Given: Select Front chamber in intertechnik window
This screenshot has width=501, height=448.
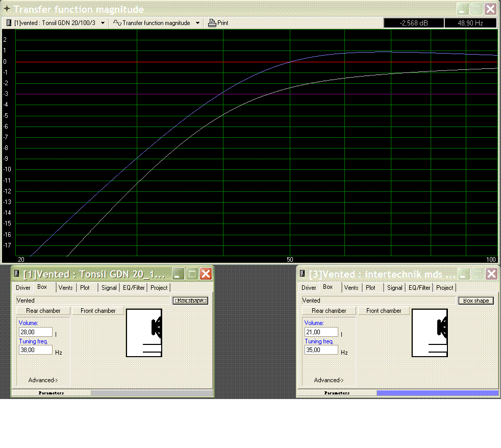Looking at the screenshot, I should [x=384, y=311].
